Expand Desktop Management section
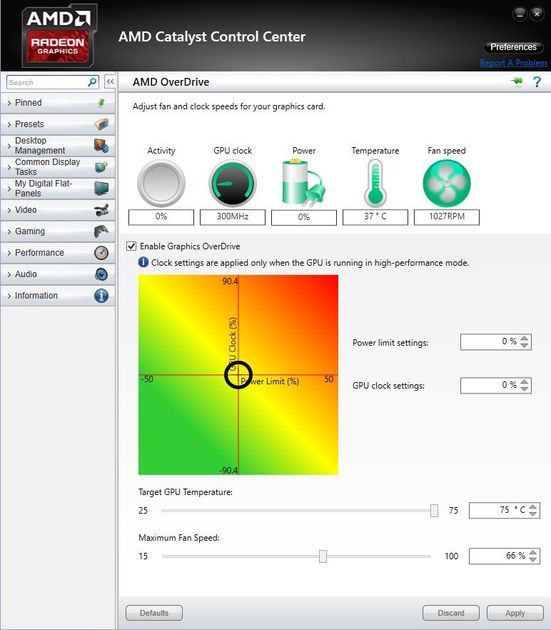 point(57,145)
